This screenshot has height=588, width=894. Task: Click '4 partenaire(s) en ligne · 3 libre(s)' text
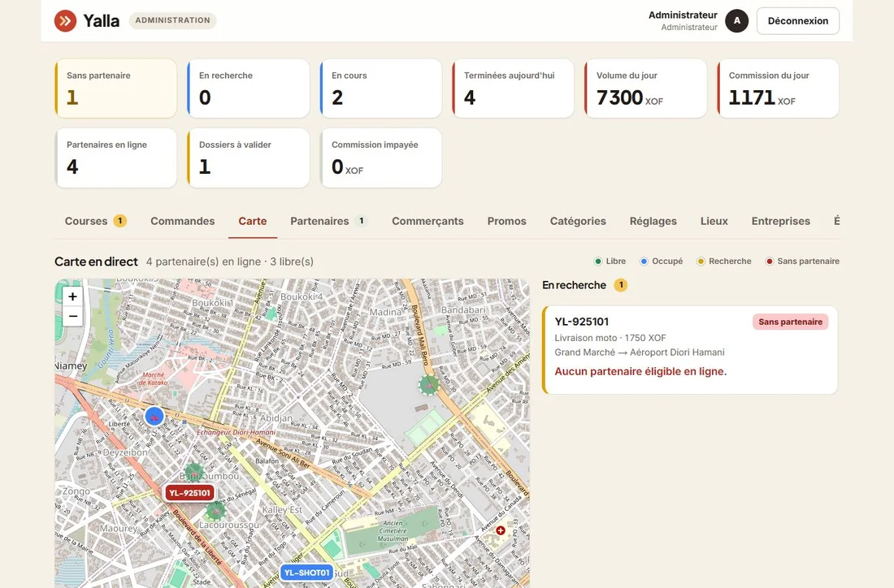[230, 262]
